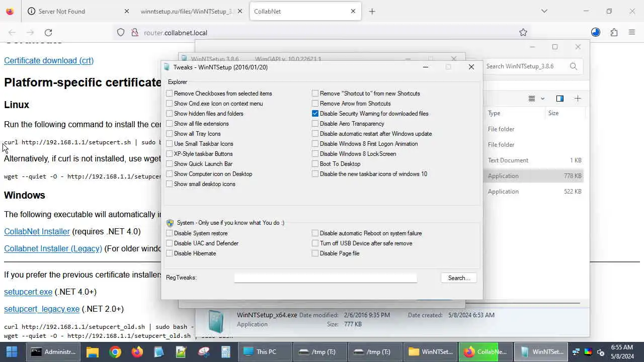Screen dimensions: 644x362
Task: Close the Server Not Found tab
Action: (x=127, y=11)
